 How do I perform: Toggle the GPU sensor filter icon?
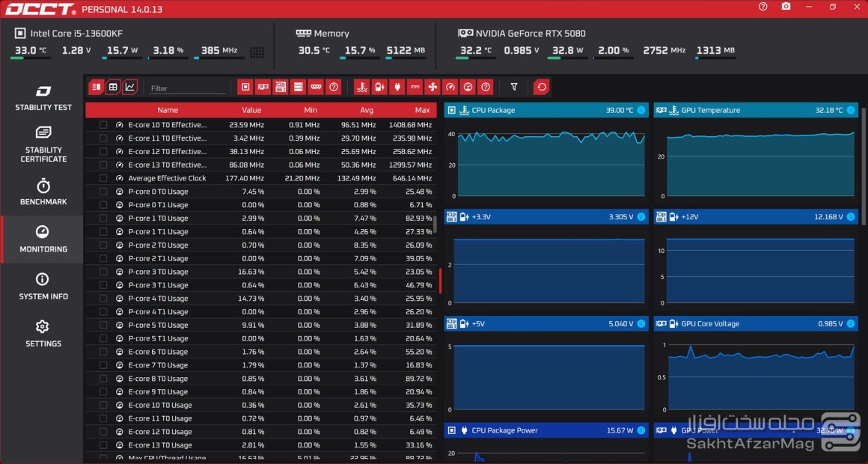pos(263,87)
